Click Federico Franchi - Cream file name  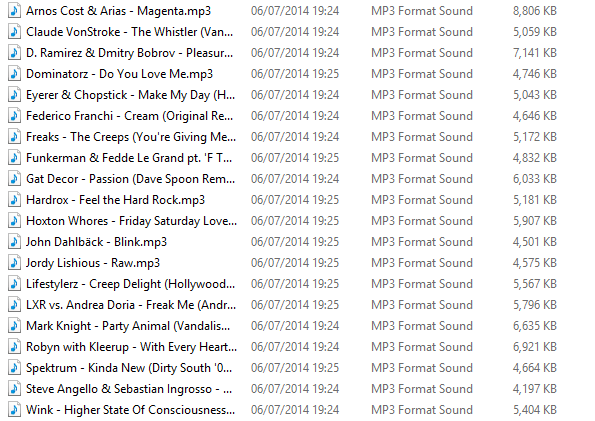pyautogui.click(x=129, y=116)
